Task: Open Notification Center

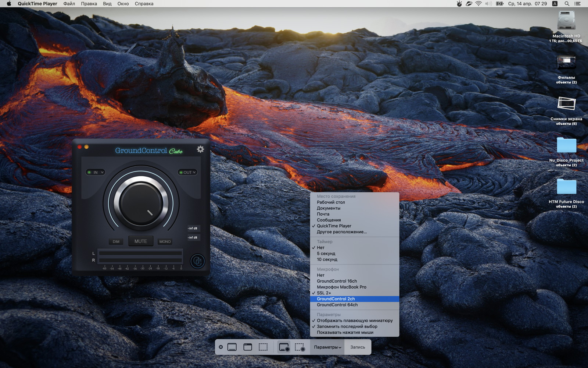Action: [x=577, y=4]
